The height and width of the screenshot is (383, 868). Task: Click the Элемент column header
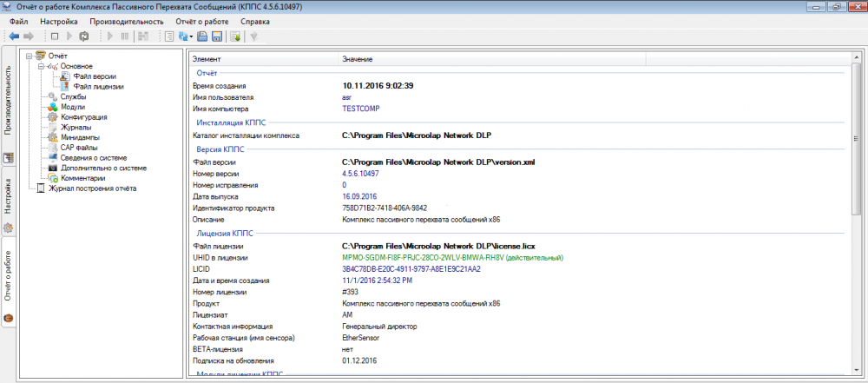coord(262,59)
